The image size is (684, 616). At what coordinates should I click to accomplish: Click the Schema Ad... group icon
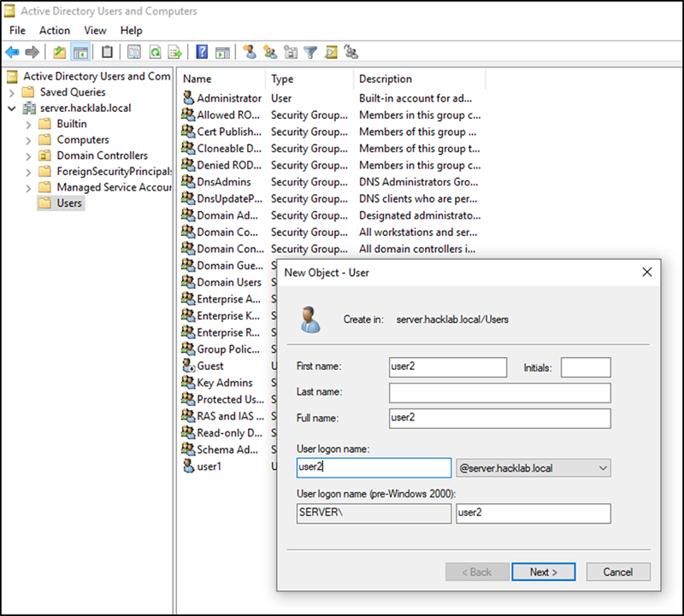pyautogui.click(x=188, y=449)
